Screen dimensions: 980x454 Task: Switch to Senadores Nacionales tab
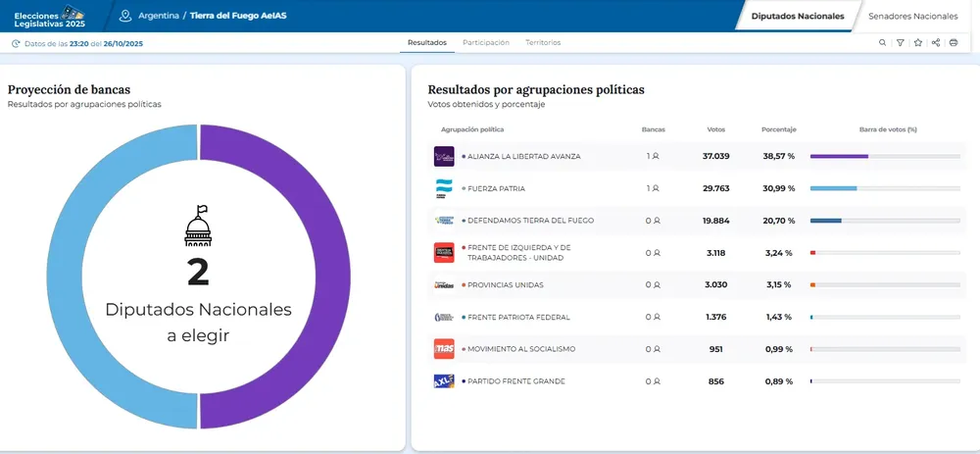912,17
